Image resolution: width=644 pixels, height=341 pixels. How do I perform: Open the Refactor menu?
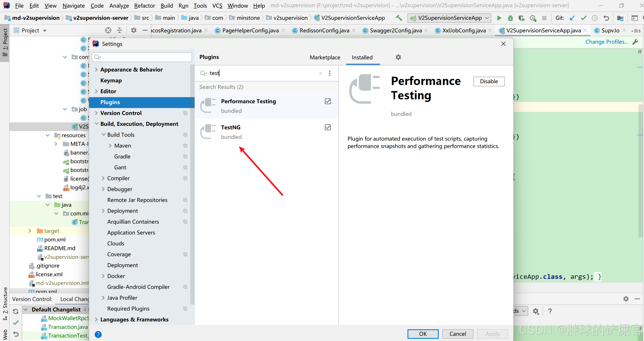coord(144,5)
